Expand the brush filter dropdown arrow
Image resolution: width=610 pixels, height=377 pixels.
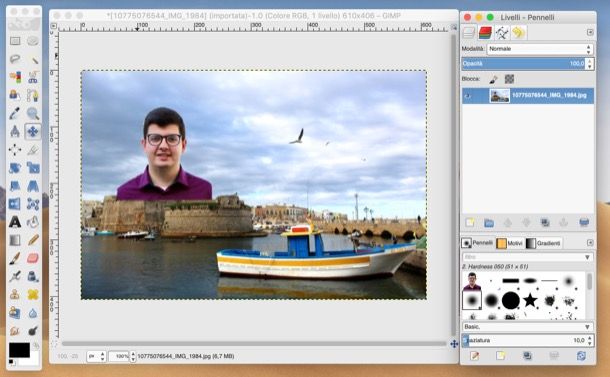[587, 257]
